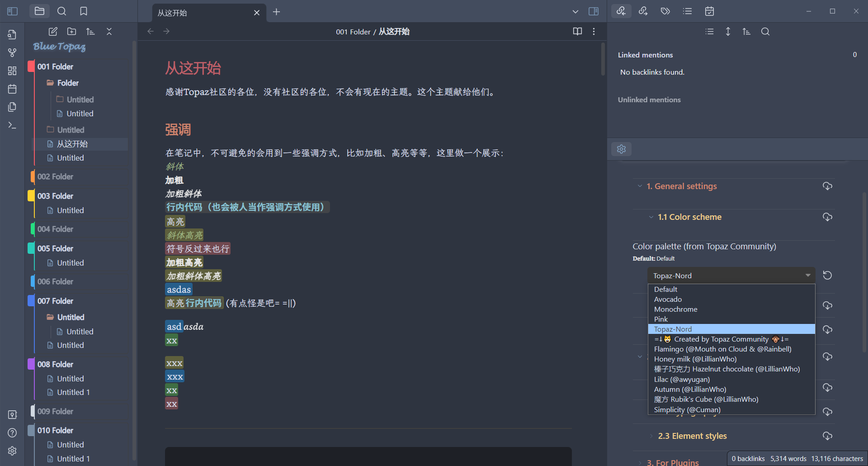The image size is (868, 466).
Task: Navigate forward arrow in note header
Action: point(166,31)
